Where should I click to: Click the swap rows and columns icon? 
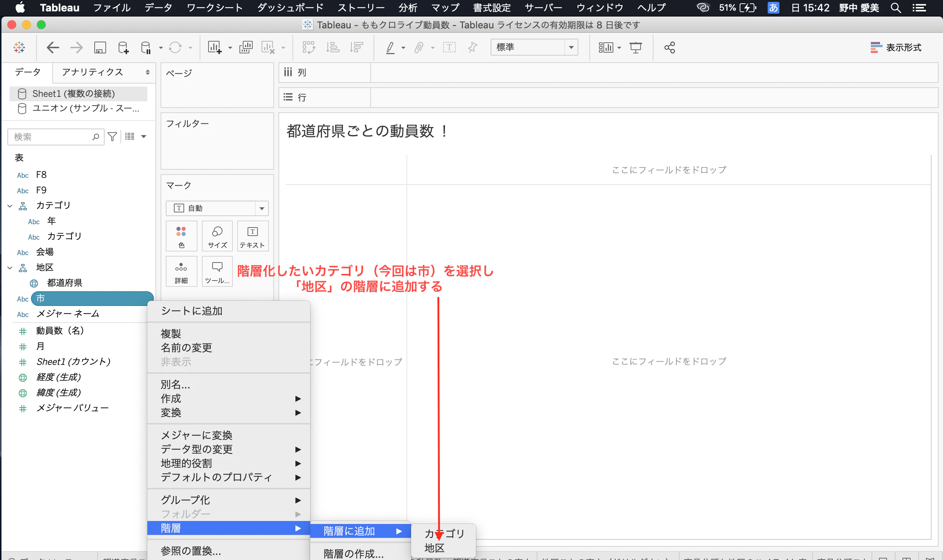pyautogui.click(x=309, y=47)
